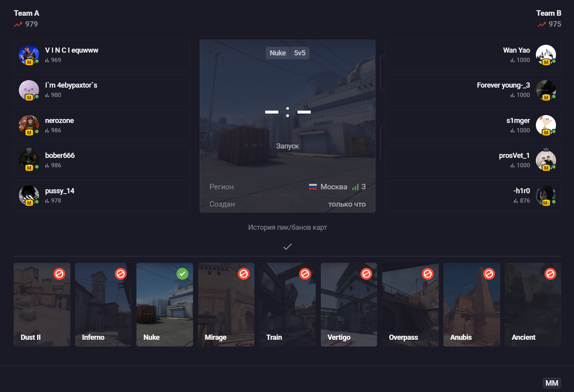This screenshot has height=392, width=574.
Task: Click the 5v5 mode tag
Action: [x=300, y=53]
